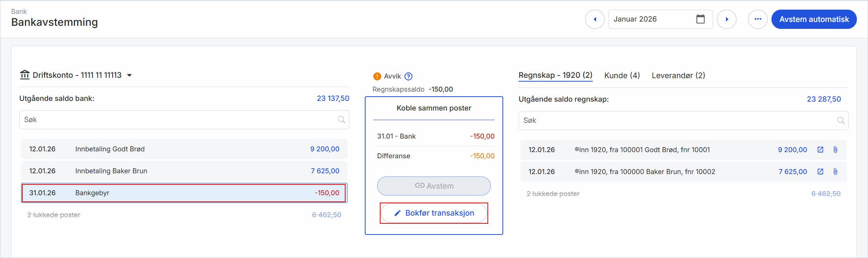Click the bank building icon next to Driftskonto
The image size is (868, 258).
(x=25, y=75)
